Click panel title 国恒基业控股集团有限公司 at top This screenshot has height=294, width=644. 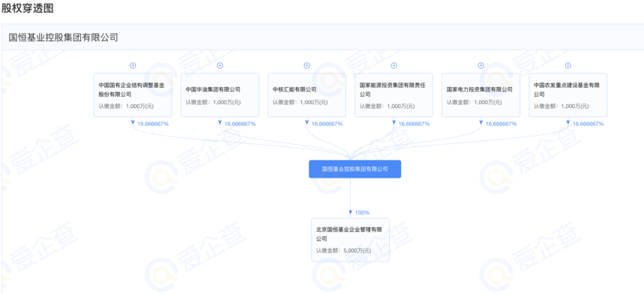pos(63,37)
